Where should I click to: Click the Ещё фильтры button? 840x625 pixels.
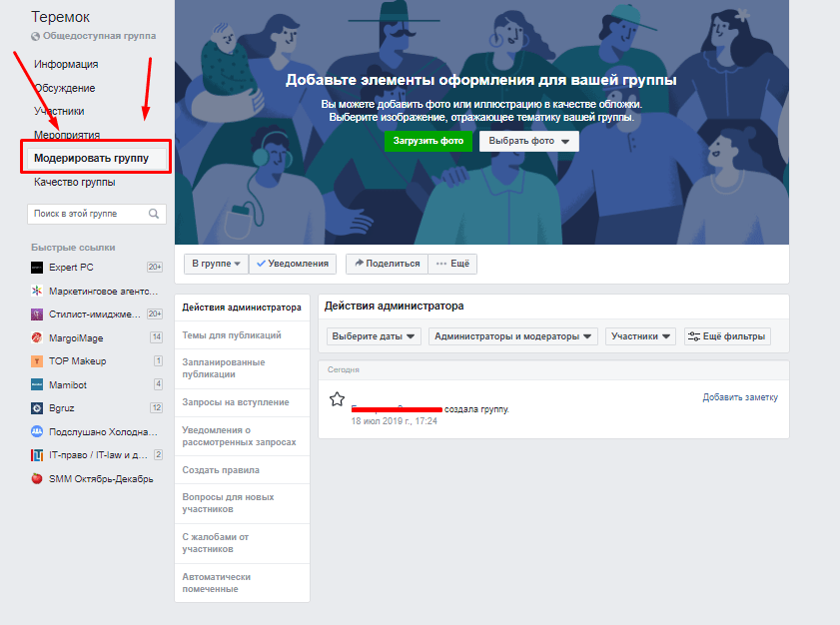coord(727,336)
